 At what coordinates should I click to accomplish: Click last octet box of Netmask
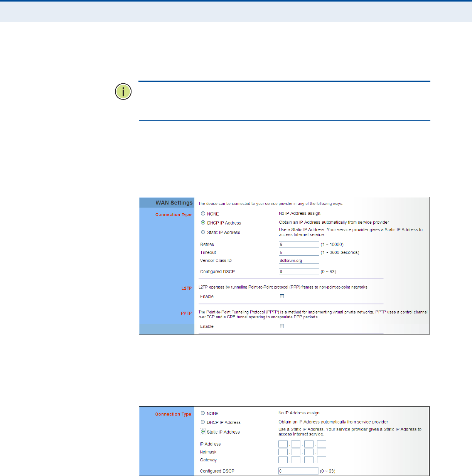point(322,452)
